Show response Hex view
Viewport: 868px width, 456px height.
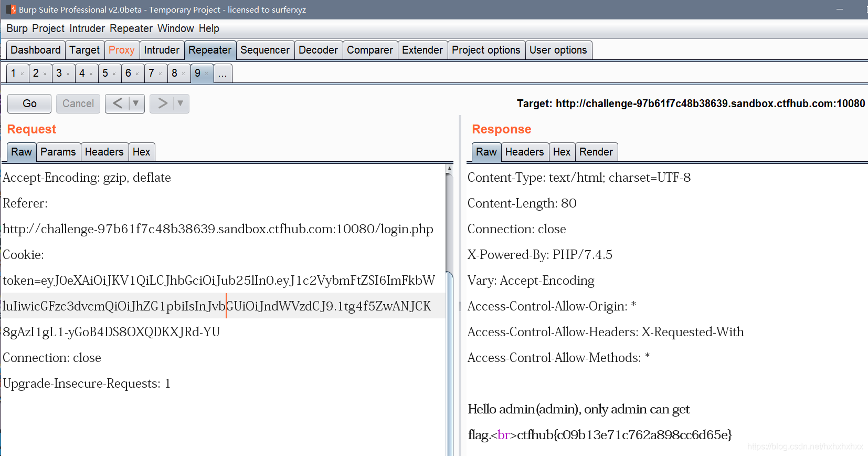coord(562,152)
